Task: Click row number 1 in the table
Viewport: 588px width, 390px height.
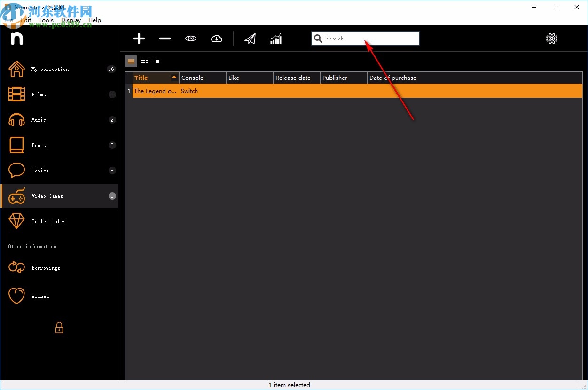Action: click(129, 91)
